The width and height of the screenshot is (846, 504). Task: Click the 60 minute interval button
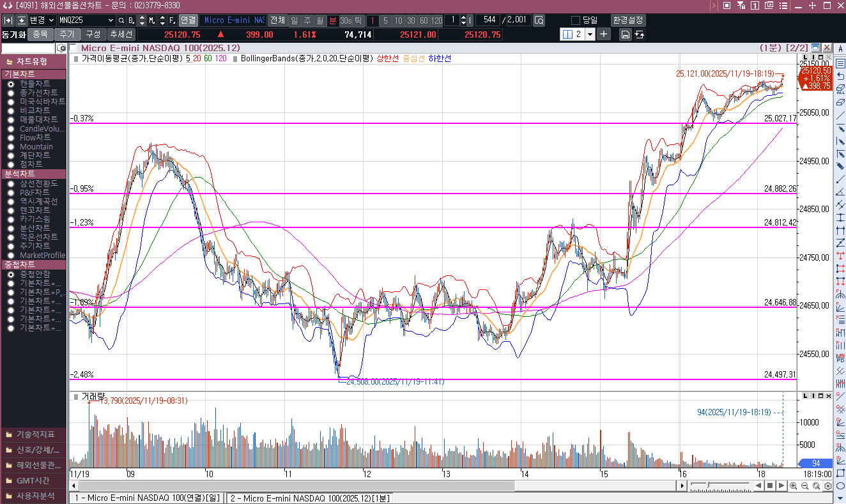click(424, 20)
